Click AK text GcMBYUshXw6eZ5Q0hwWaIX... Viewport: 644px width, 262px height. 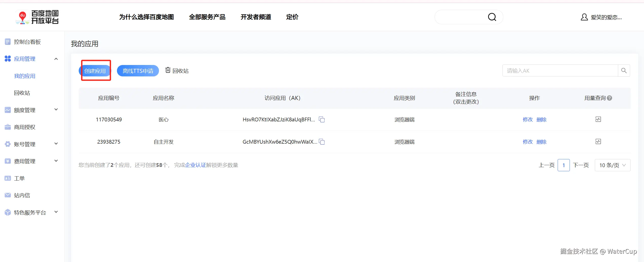click(280, 142)
